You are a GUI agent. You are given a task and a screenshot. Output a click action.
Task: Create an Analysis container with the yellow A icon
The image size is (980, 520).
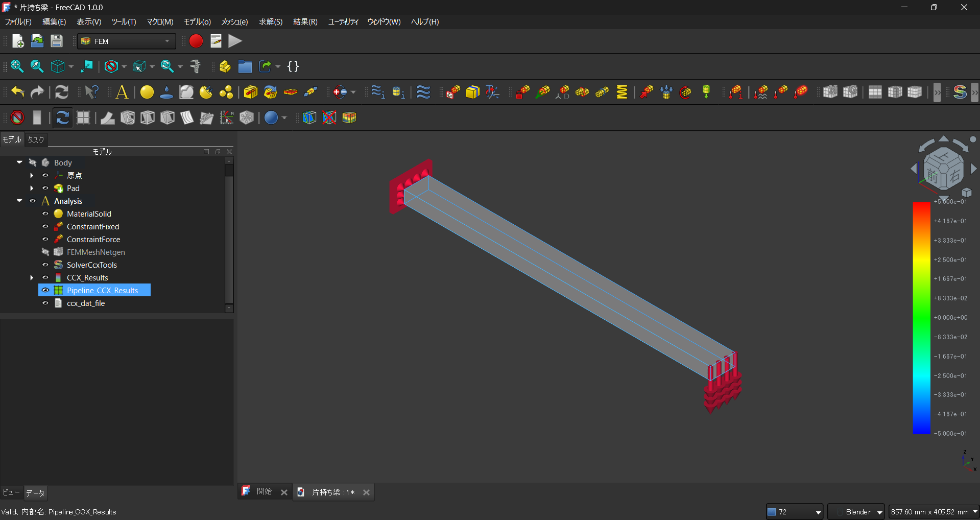coord(122,92)
